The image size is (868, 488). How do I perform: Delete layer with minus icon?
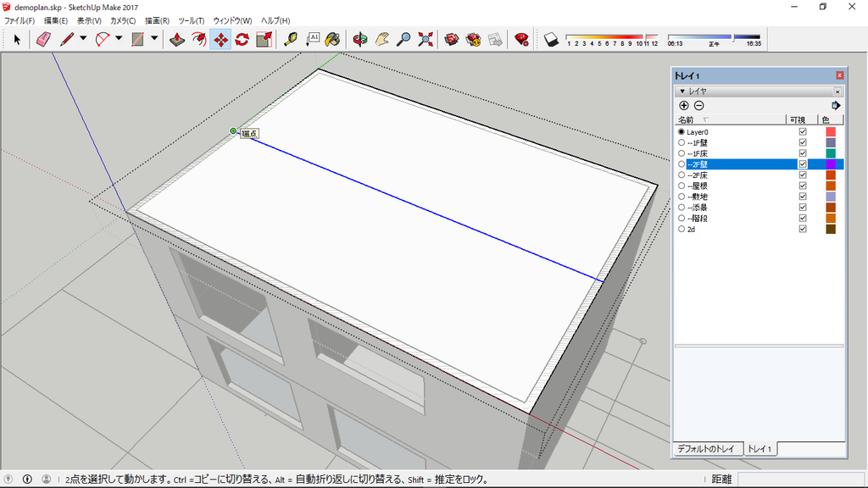699,106
